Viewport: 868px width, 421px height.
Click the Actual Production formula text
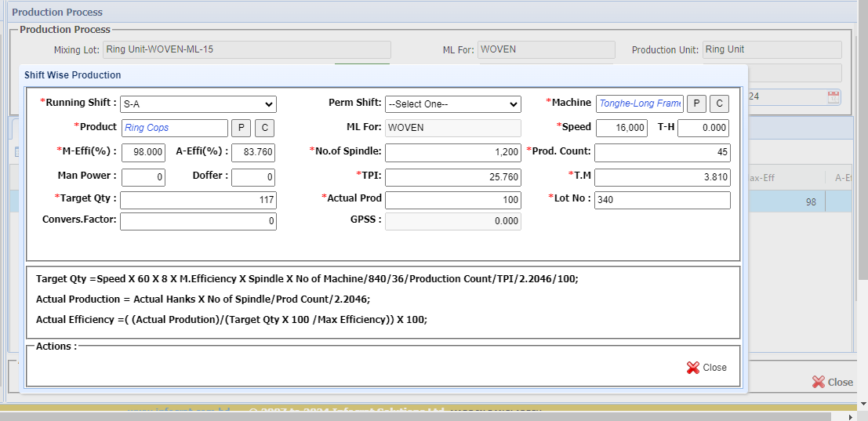click(203, 299)
